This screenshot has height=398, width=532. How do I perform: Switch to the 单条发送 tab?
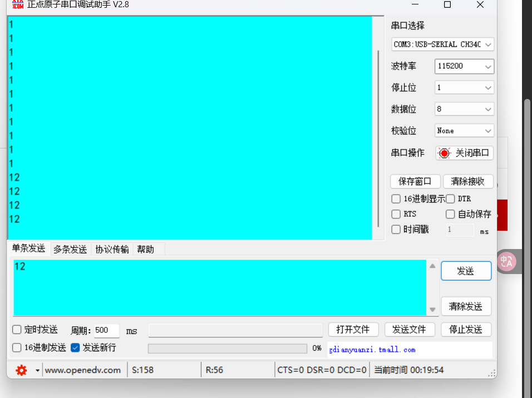click(28, 248)
